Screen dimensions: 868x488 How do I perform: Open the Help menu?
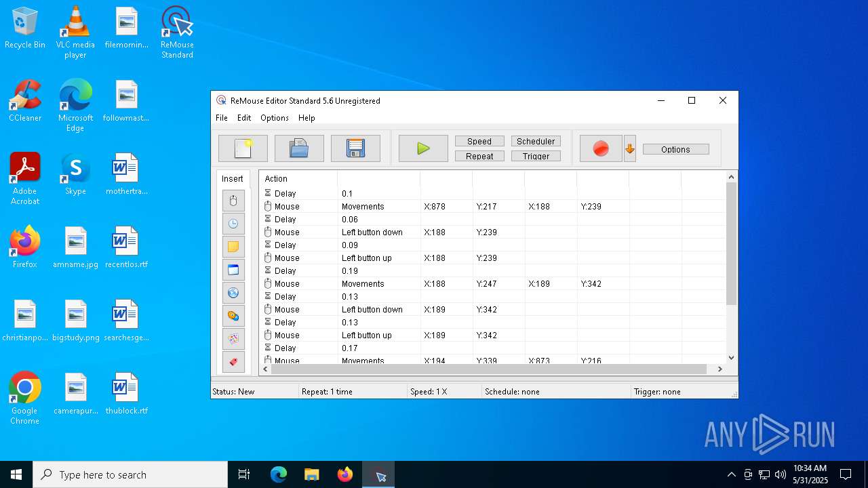coord(307,118)
